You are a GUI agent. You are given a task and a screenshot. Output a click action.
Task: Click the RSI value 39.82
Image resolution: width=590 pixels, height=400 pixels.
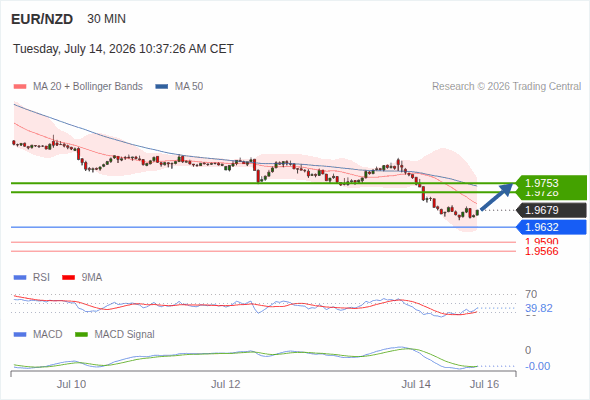pyautogui.click(x=539, y=309)
